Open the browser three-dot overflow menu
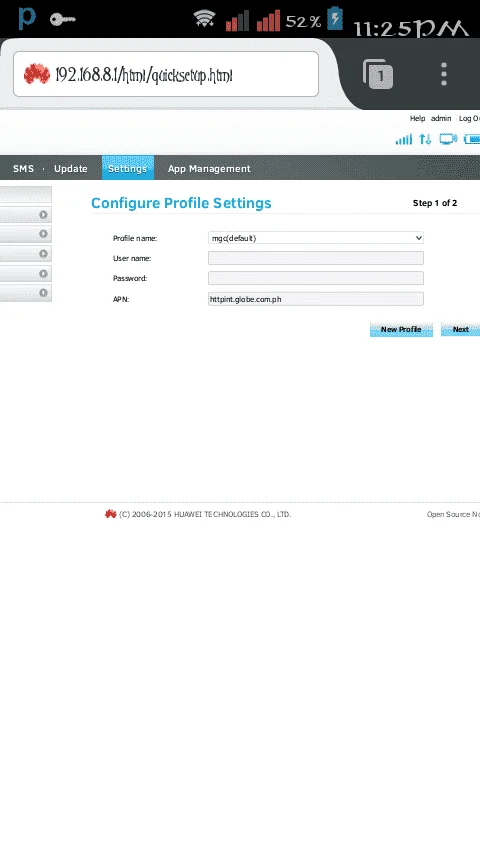Screen dimensions: 480x854 444,74
